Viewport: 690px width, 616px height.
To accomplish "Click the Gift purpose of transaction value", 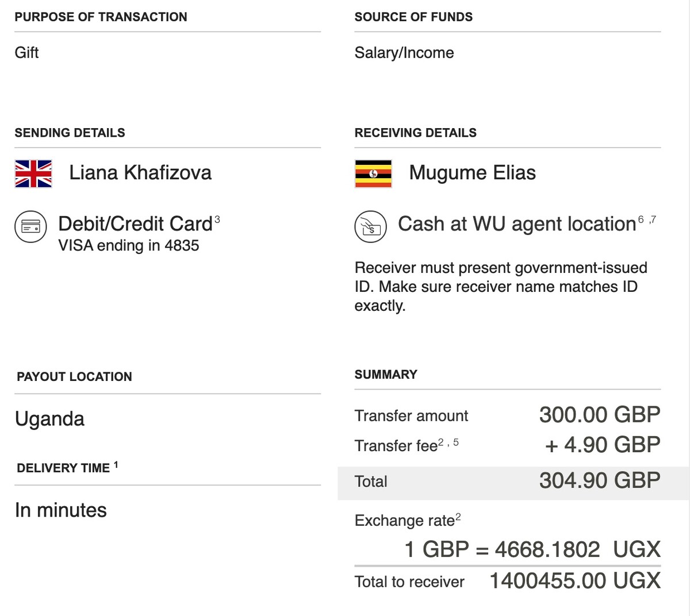I will point(26,52).
